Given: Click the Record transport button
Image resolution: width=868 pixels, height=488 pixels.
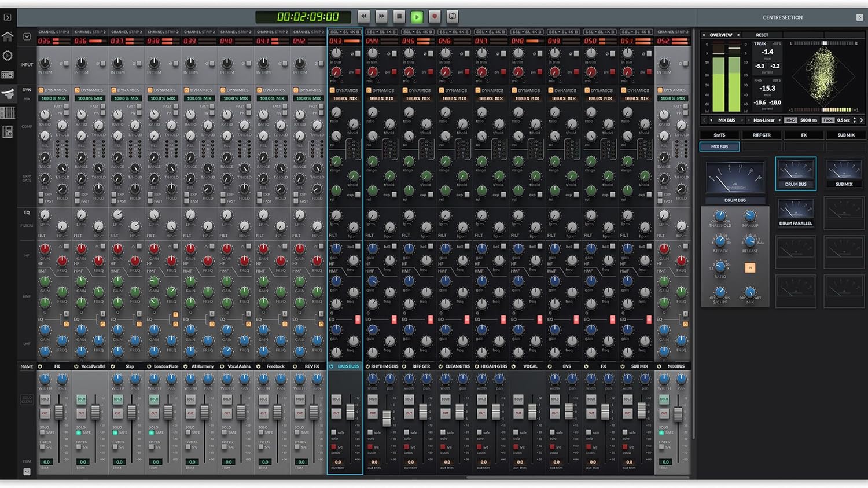Looking at the screenshot, I should tap(435, 16).
